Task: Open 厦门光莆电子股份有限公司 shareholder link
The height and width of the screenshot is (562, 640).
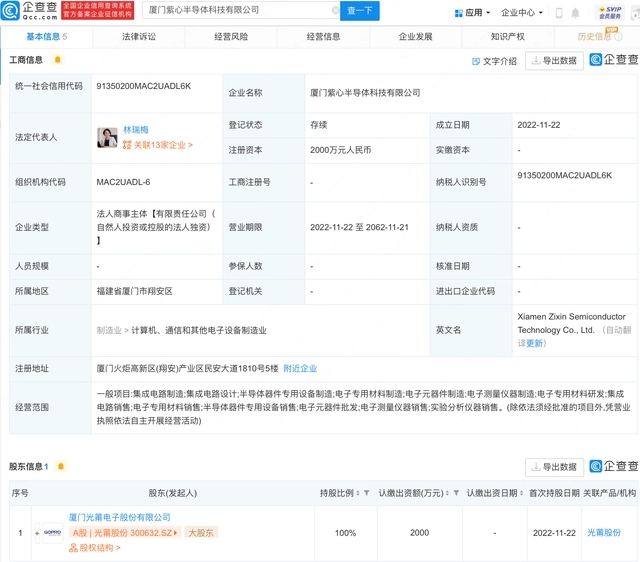Action: (120, 517)
